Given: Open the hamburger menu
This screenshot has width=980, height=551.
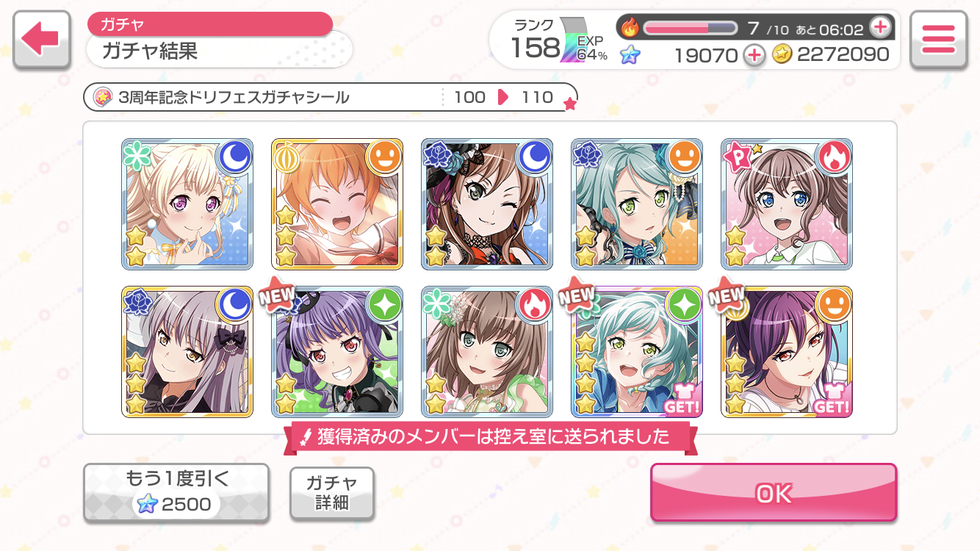Looking at the screenshot, I should coord(937,40).
